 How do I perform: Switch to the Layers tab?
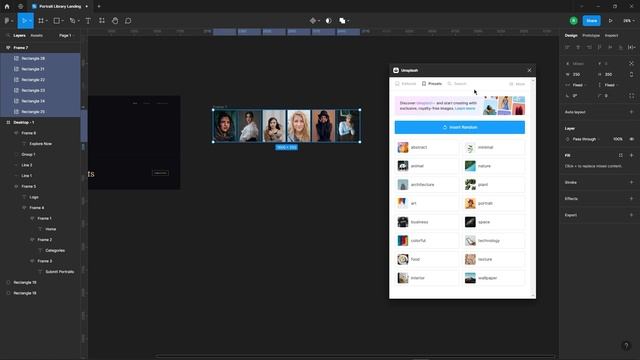(x=19, y=36)
